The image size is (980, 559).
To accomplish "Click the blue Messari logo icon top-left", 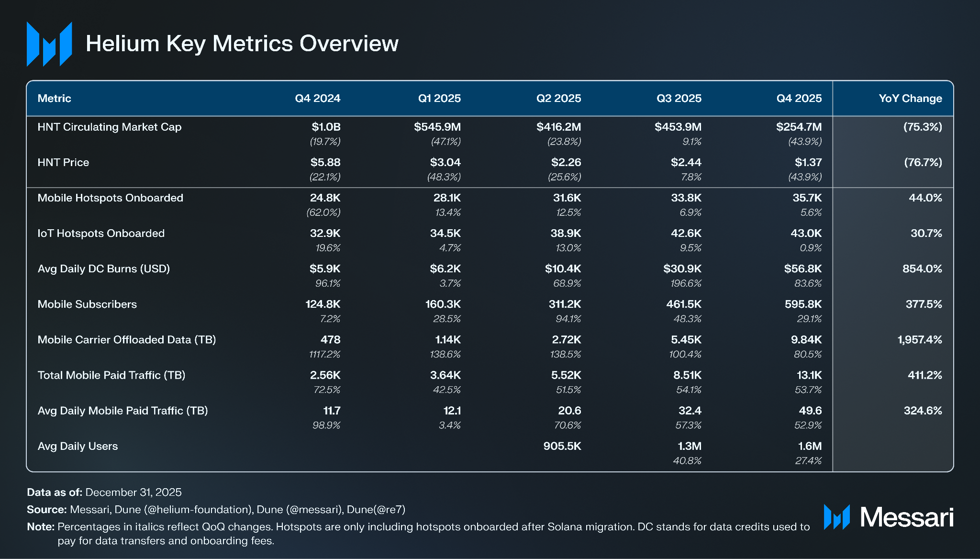I will coord(49,44).
